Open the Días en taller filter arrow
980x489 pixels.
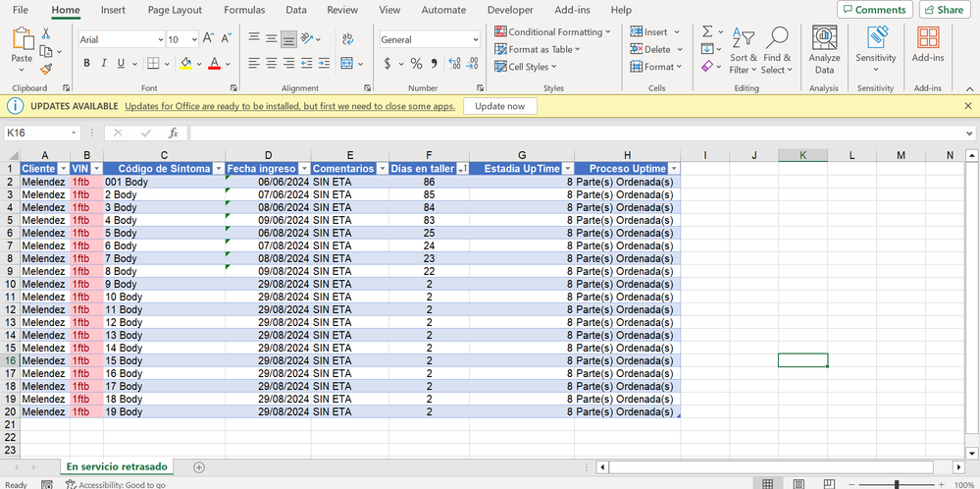[462, 169]
